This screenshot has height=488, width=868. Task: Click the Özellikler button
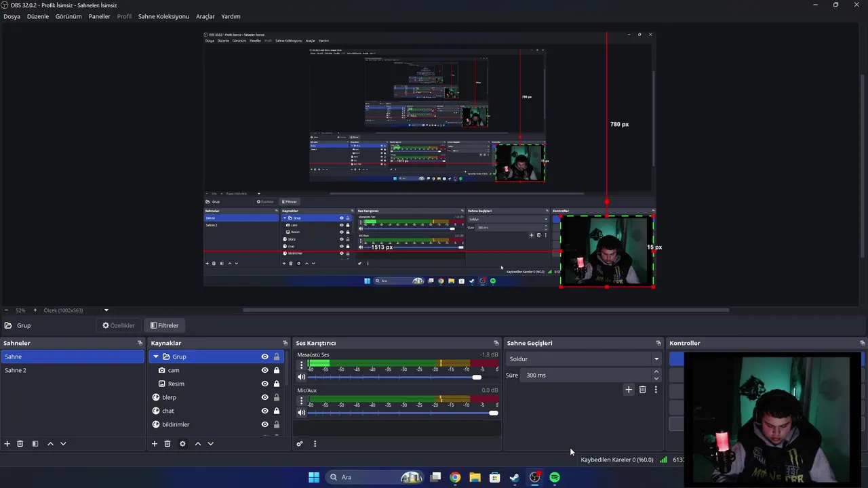click(119, 325)
